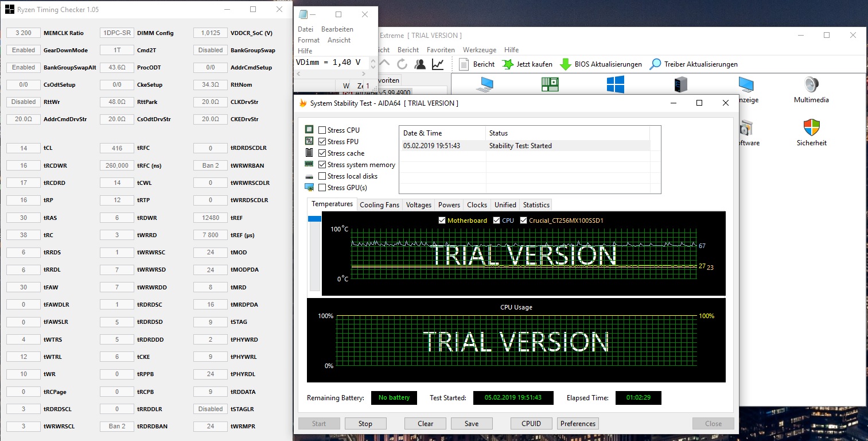Screen dimensions: 868x441
Task: Click the Bericht document toolbar icon
Action: tap(464, 64)
